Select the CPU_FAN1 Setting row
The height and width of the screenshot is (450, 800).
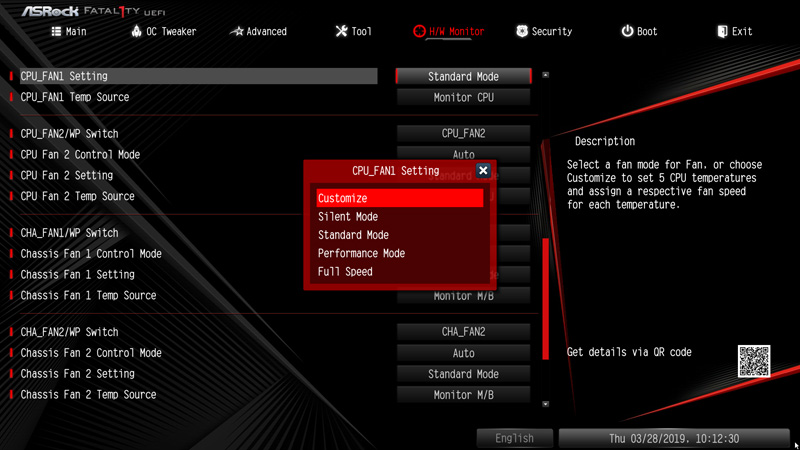coord(198,76)
